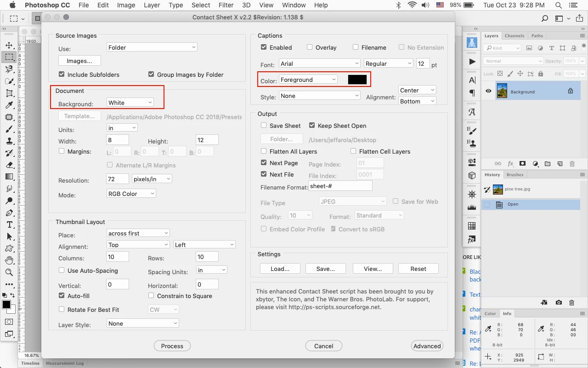Screen dimensions: 588x368
Task: Click the Actions play icon in panel dock
Action: (x=472, y=61)
